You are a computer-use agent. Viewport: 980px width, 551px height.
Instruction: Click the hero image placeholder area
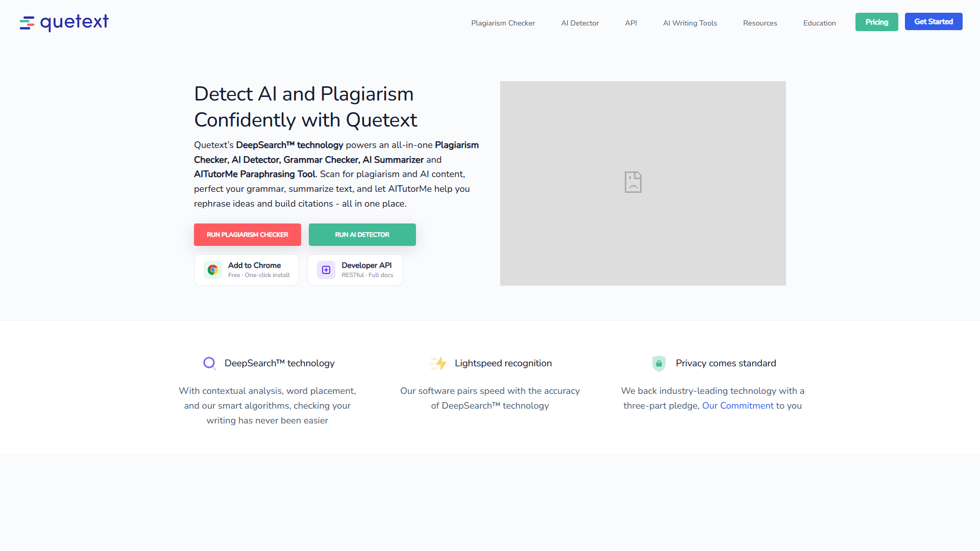click(x=643, y=183)
